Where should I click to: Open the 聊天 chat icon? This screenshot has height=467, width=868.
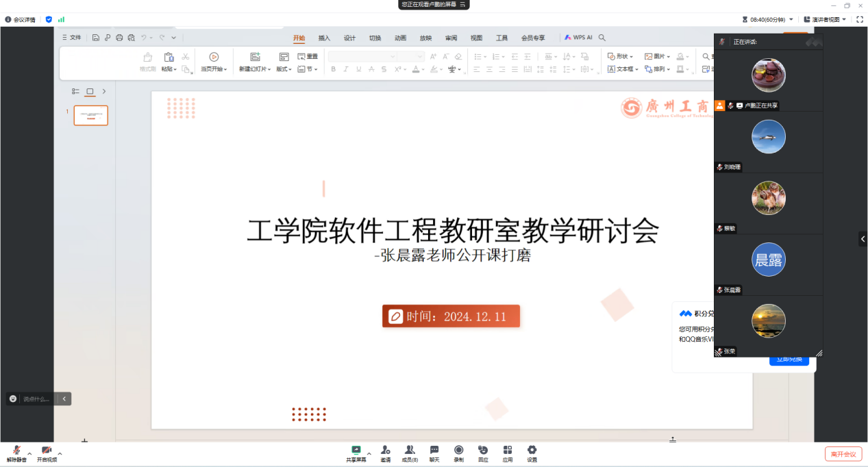434,453
